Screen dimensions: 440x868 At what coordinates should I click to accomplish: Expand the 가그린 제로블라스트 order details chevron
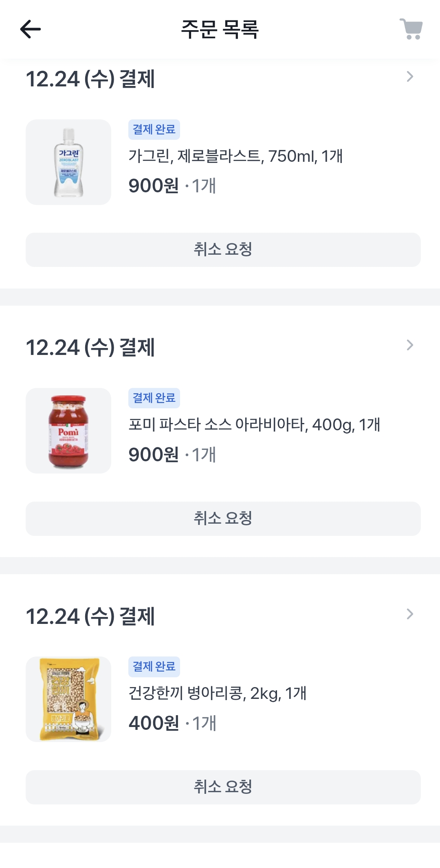(x=410, y=77)
